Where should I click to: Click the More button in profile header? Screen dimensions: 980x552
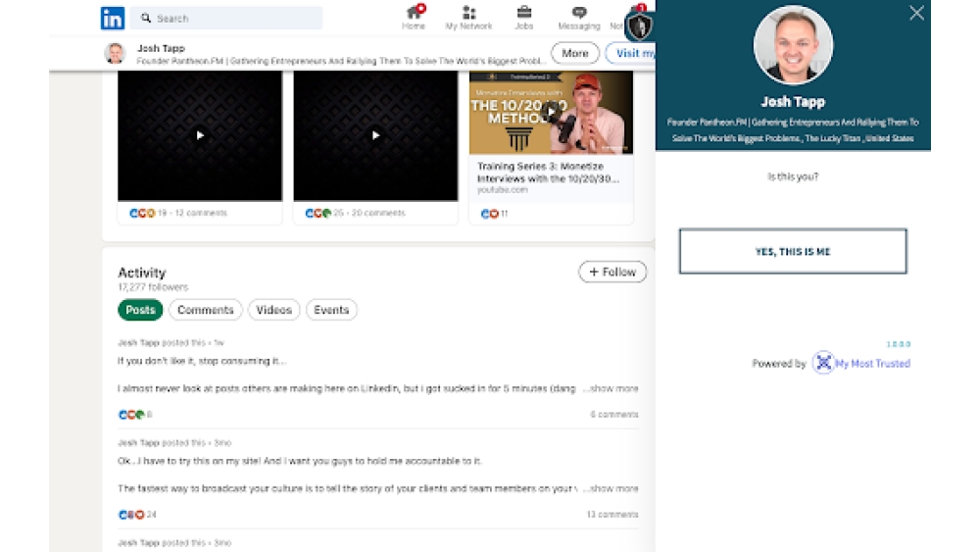[x=574, y=53]
